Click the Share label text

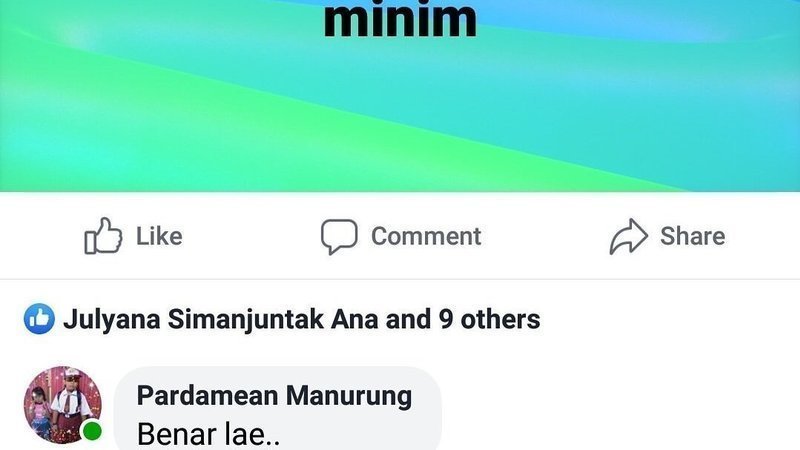click(692, 236)
